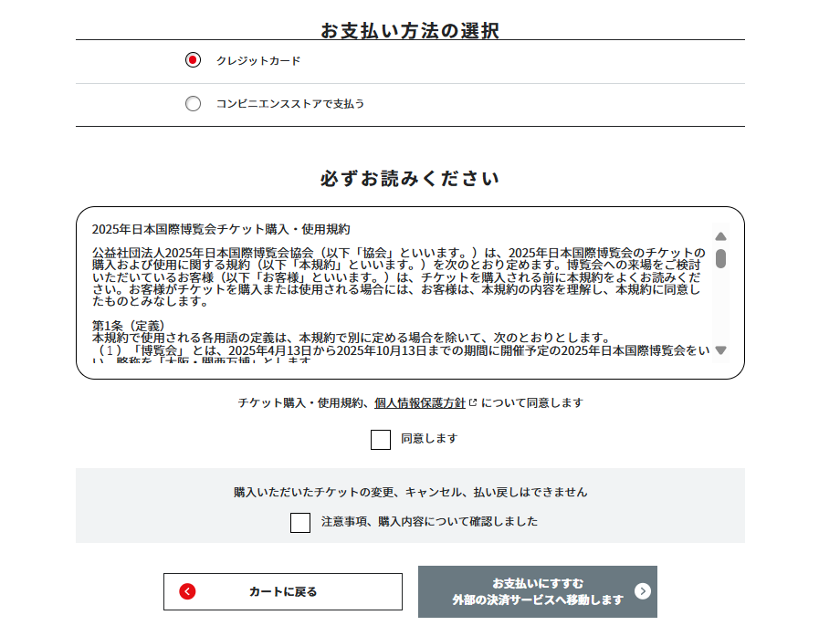Click terms box scrollbar down arrow
The height and width of the screenshot is (636, 840).
[720, 350]
